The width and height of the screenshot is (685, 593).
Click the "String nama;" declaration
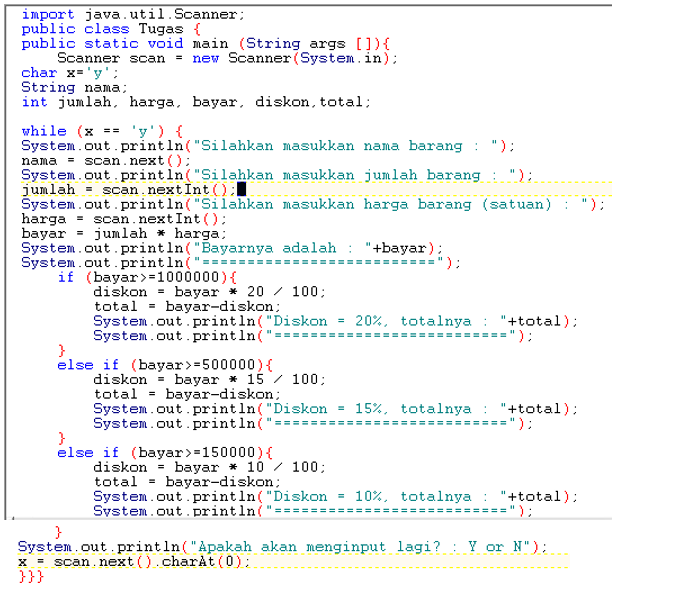point(74,87)
